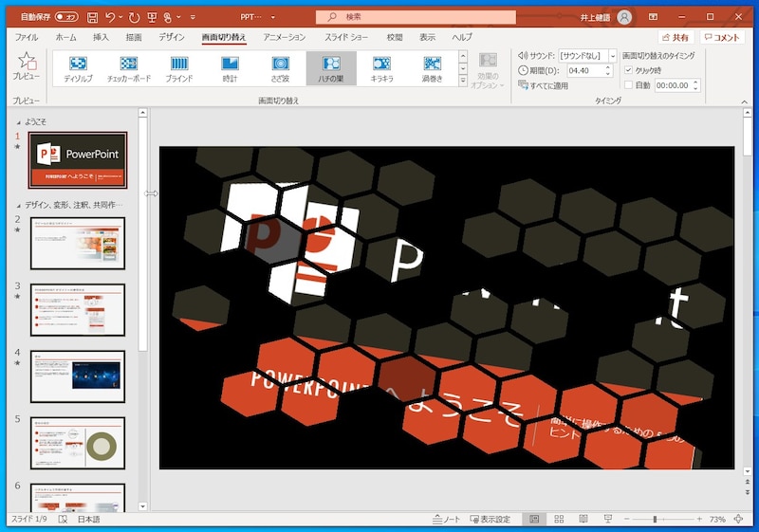Toggle the 自動保存 switch
The image size is (759, 532).
(x=66, y=17)
